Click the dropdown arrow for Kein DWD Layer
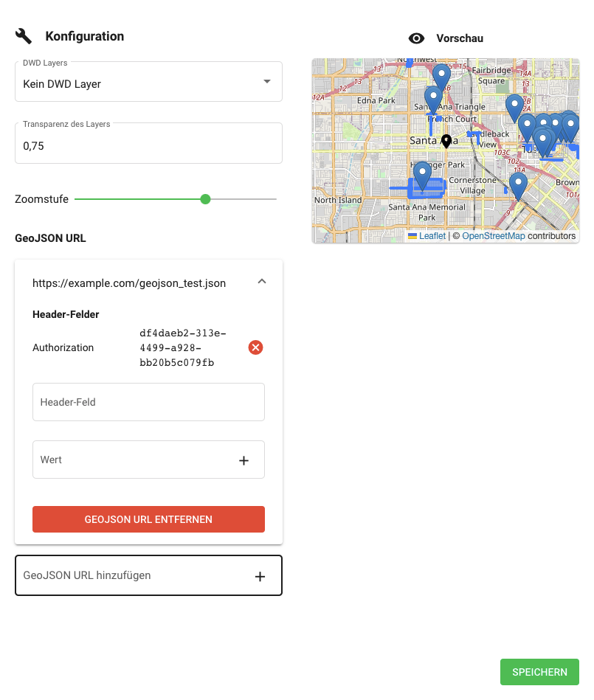The image size is (594, 700). point(267,81)
